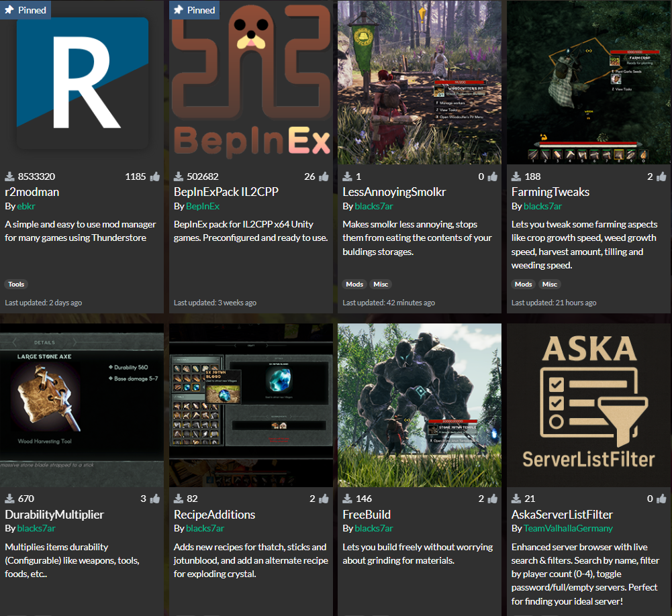This screenshot has width=672, height=616.
Task: Open the DurabilityMultiplier mod title
Action: pyautogui.click(x=54, y=515)
